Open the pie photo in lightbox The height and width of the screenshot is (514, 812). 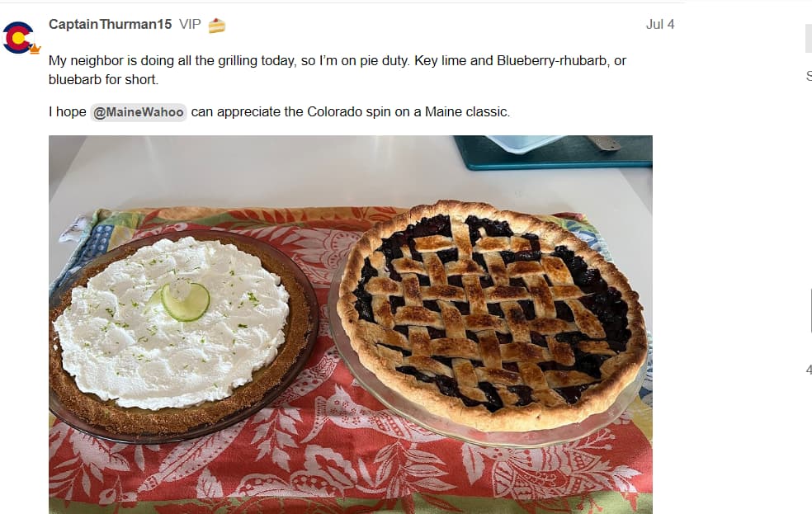pos(351,324)
